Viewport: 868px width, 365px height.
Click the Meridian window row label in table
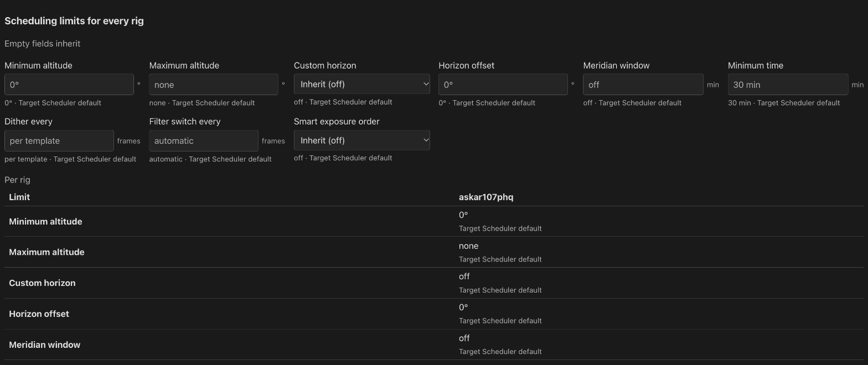point(44,345)
